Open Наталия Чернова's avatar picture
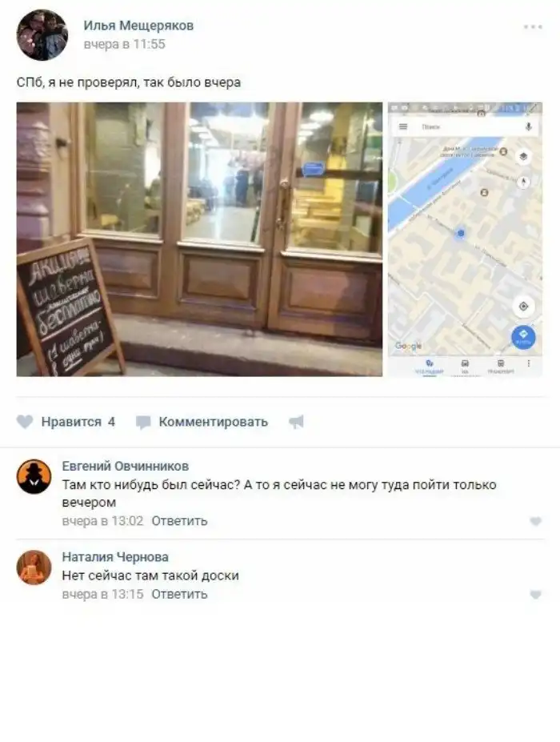Screen dimensions: 560x742 coord(34,568)
